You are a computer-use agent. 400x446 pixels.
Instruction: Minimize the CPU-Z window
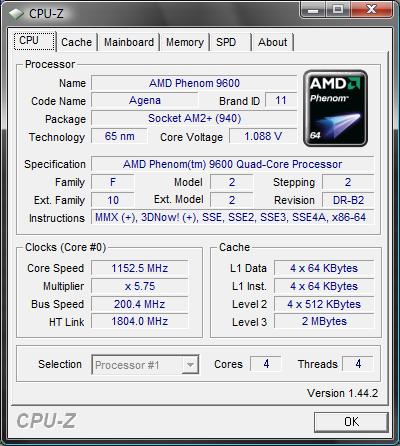tap(313, 10)
